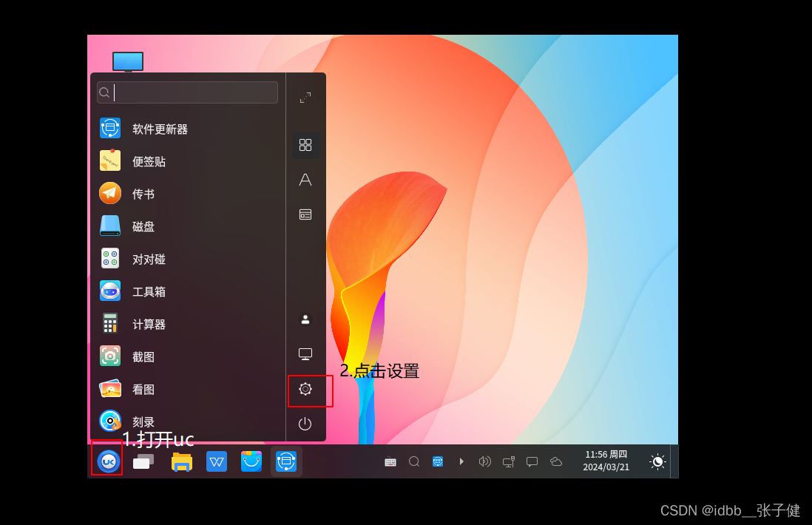Start the 对对碰 game
The height and width of the screenshot is (525, 812).
189,259
